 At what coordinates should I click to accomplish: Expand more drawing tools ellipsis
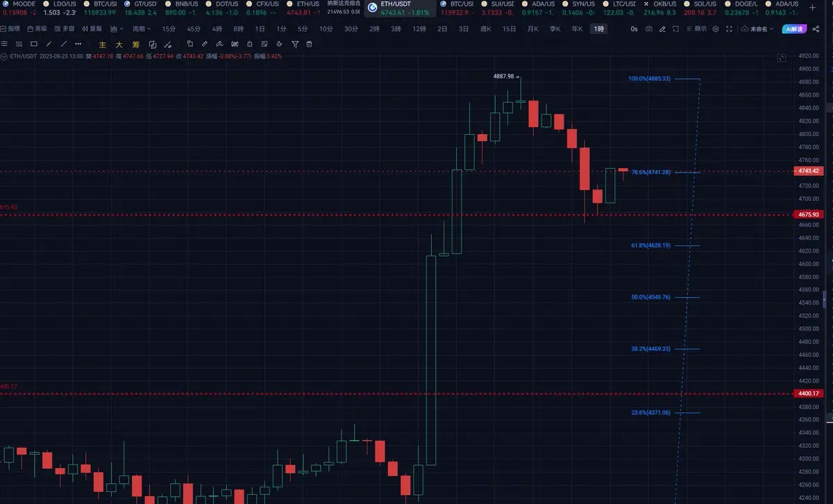[x=78, y=44]
